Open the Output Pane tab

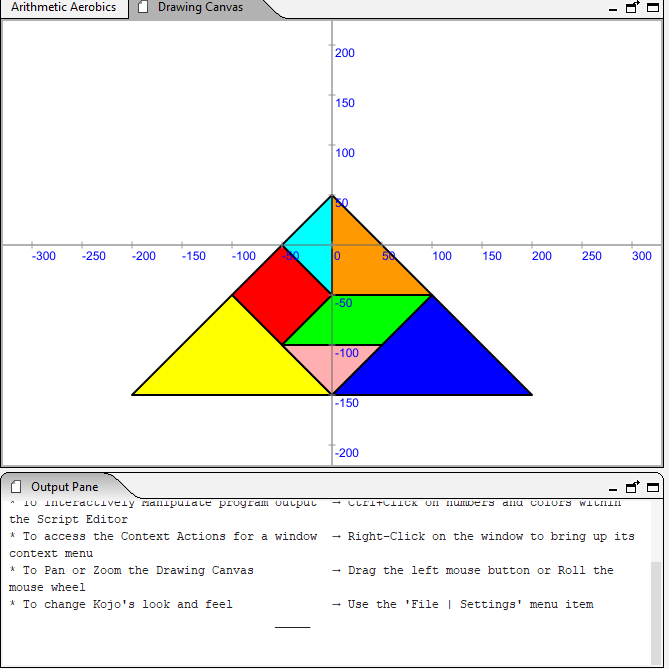tap(64, 487)
